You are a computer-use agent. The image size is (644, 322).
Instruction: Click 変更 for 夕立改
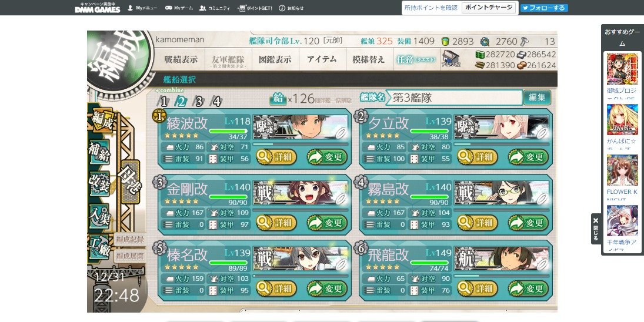(528, 157)
